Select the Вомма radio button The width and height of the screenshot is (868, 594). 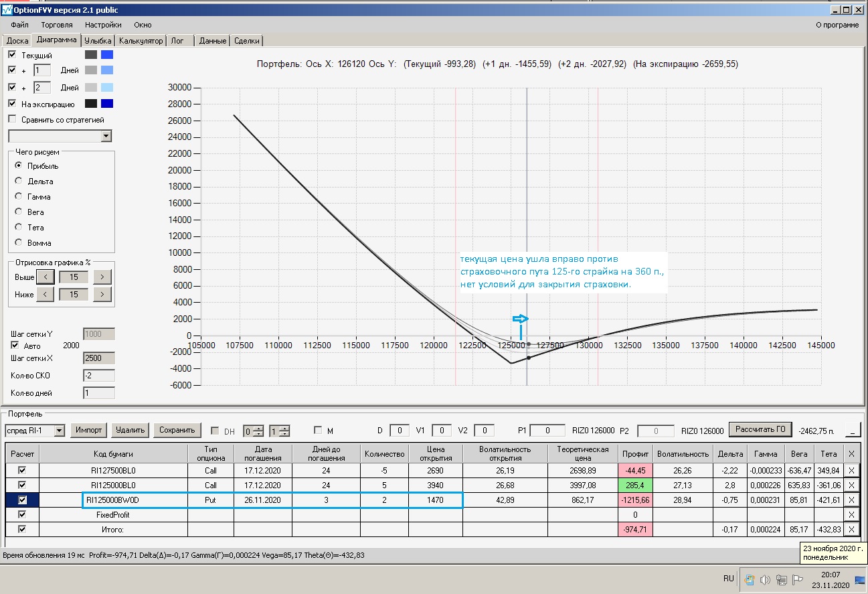click(x=18, y=242)
